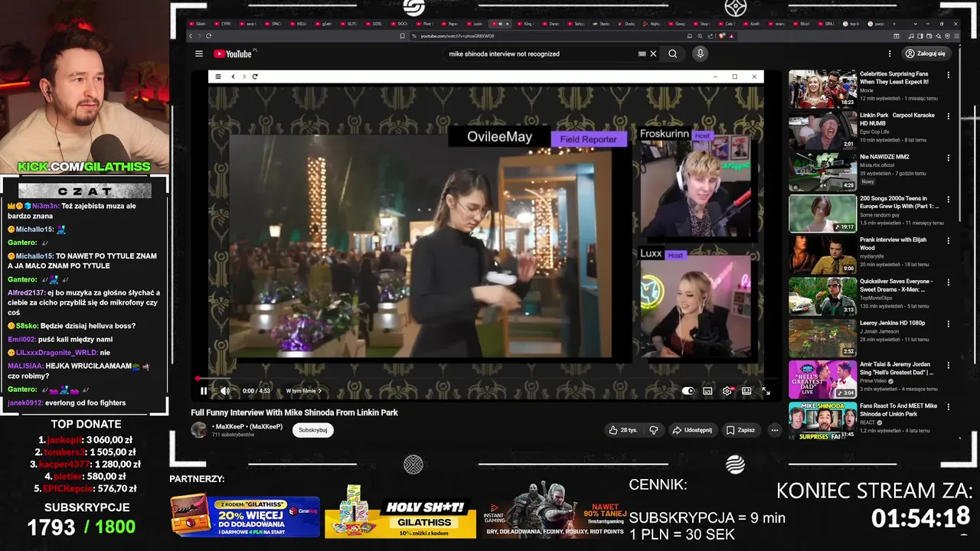Focus the YouTube search input field
Screen dimensions: 980x551
coord(540,54)
